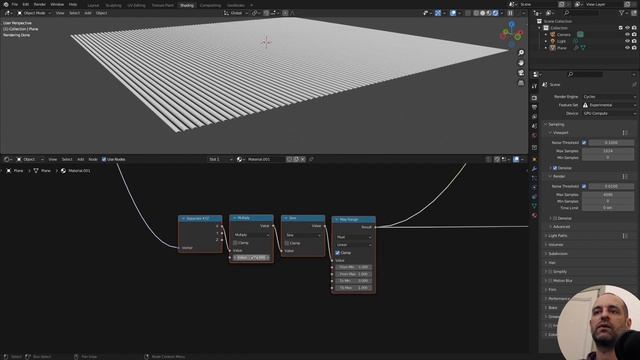Viewport: 640px width, 360px height.
Task: Switch to the Compositing workspace tab
Action: [210, 5]
